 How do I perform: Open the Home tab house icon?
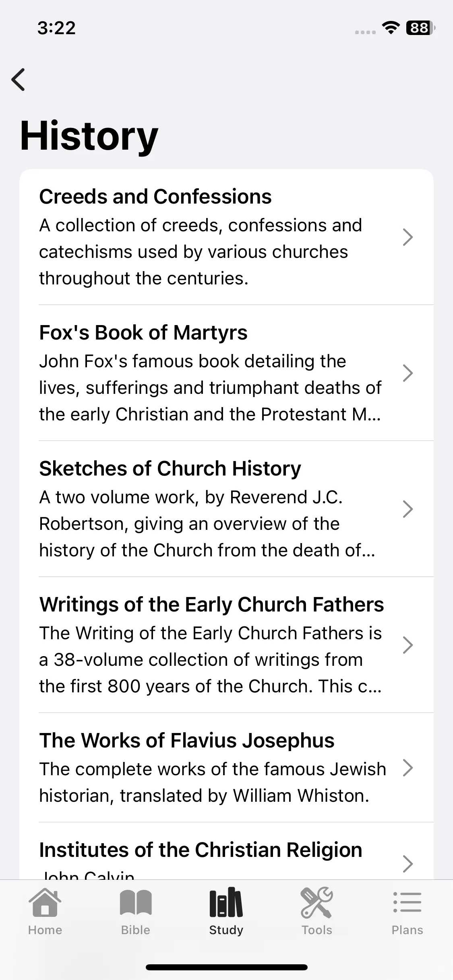click(45, 903)
